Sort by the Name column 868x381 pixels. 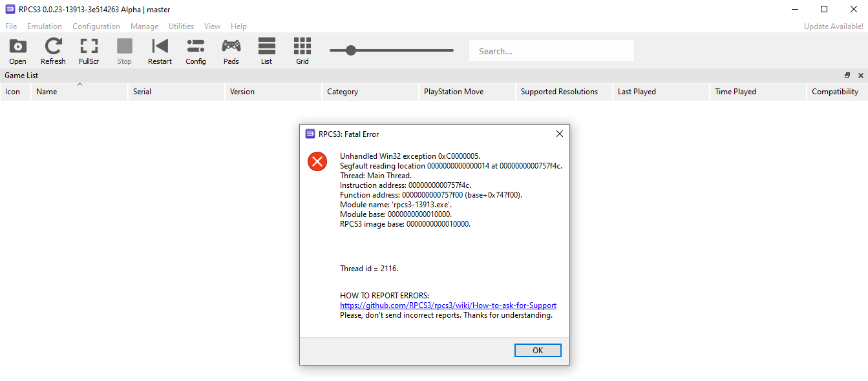(x=79, y=92)
